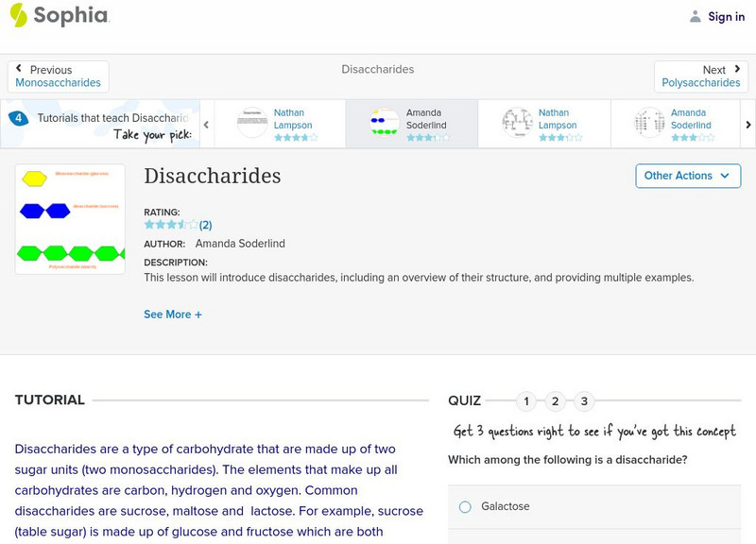Click the blue number 4 tutorials badge
The height and width of the screenshot is (544, 756).
point(18,118)
